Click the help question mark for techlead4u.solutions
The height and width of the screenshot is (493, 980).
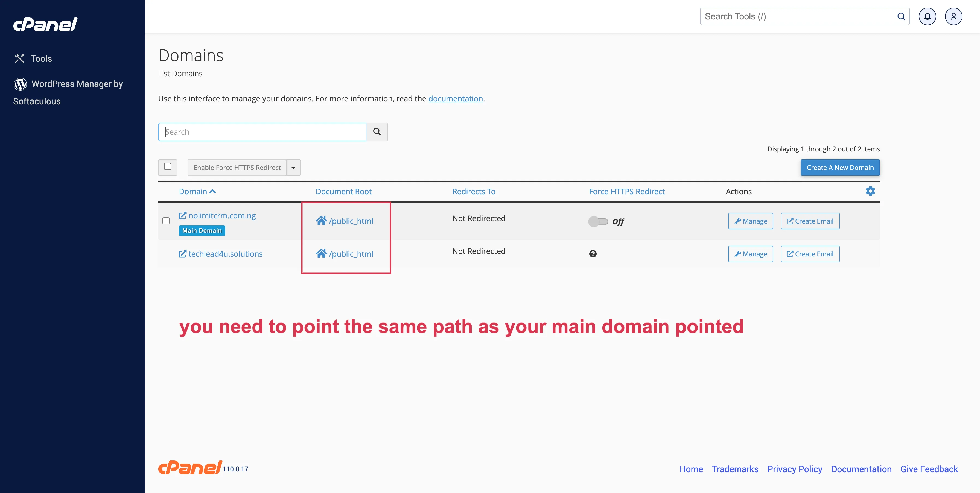click(x=593, y=254)
